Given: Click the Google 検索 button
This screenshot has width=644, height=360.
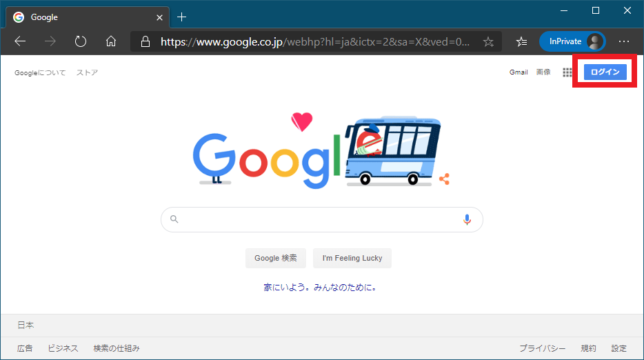Looking at the screenshot, I should point(276,258).
